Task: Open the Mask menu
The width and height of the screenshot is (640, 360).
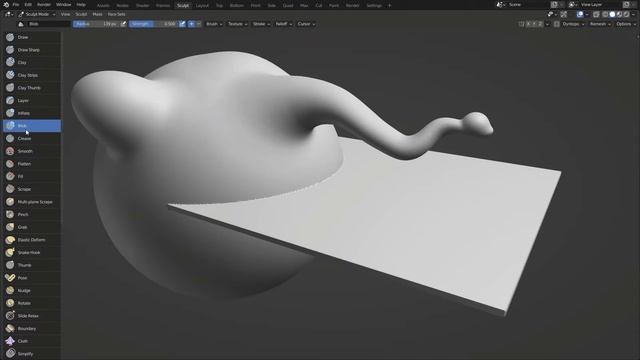Action: click(x=97, y=14)
